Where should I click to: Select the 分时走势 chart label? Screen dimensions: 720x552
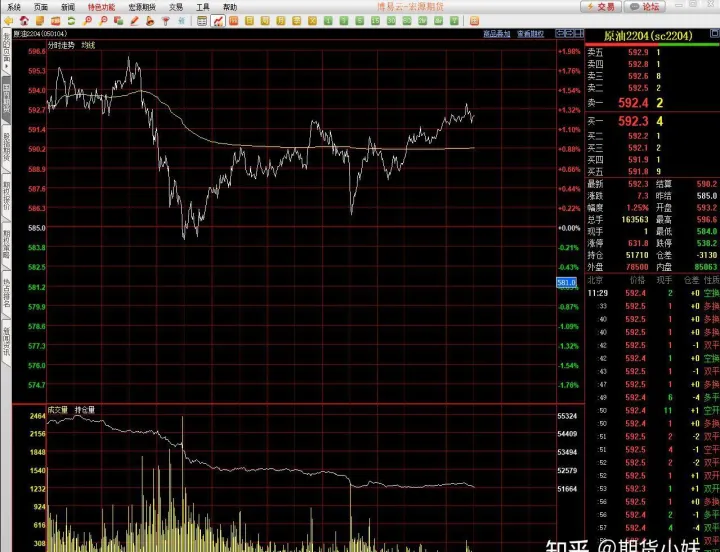pyautogui.click(x=62, y=45)
